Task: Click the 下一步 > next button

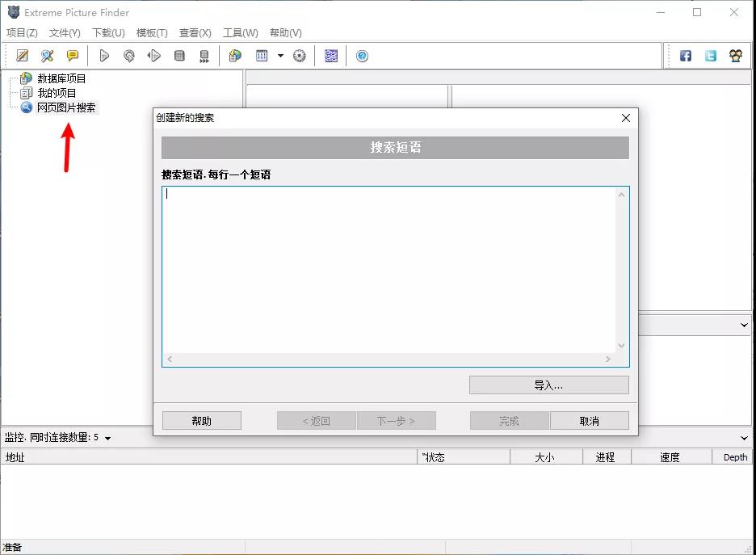Action: 397,421
